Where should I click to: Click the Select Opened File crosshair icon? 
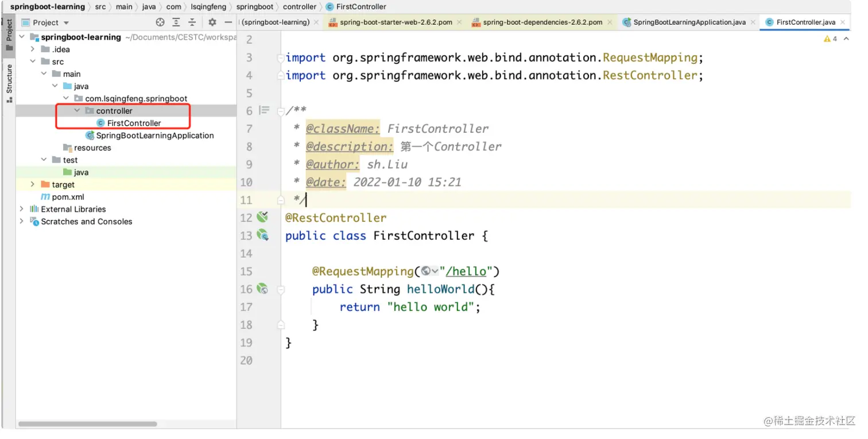(x=160, y=22)
